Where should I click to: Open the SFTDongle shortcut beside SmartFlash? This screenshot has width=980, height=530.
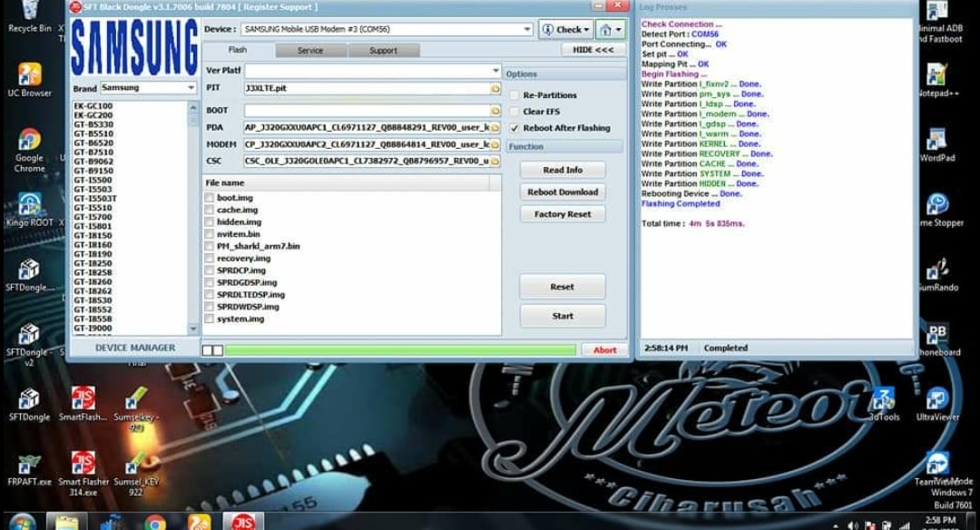(29, 405)
